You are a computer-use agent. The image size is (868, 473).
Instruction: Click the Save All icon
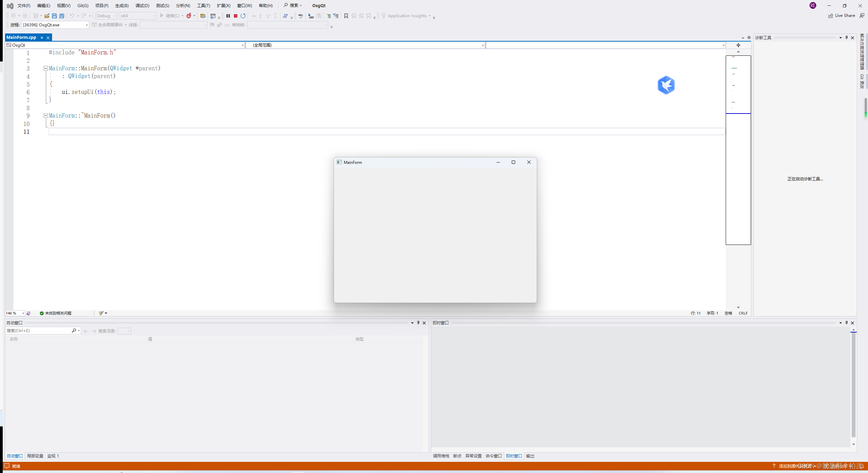pyautogui.click(x=62, y=16)
